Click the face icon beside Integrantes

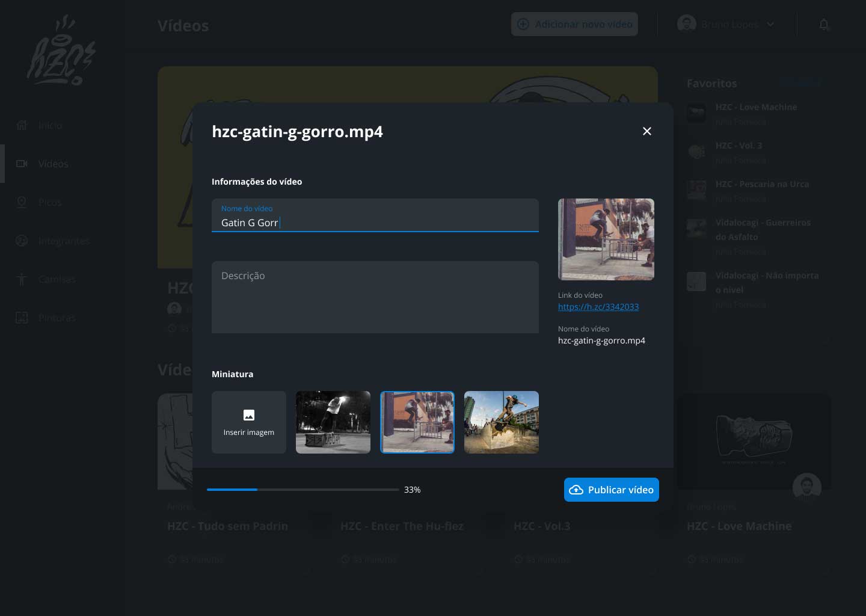tap(22, 241)
